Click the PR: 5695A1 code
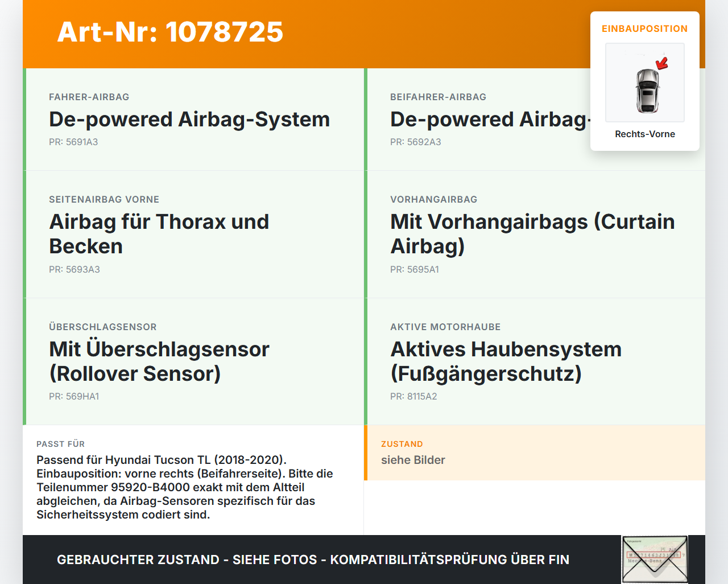This screenshot has height=584, width=728. pyautogui.click(x=415, y=269)
